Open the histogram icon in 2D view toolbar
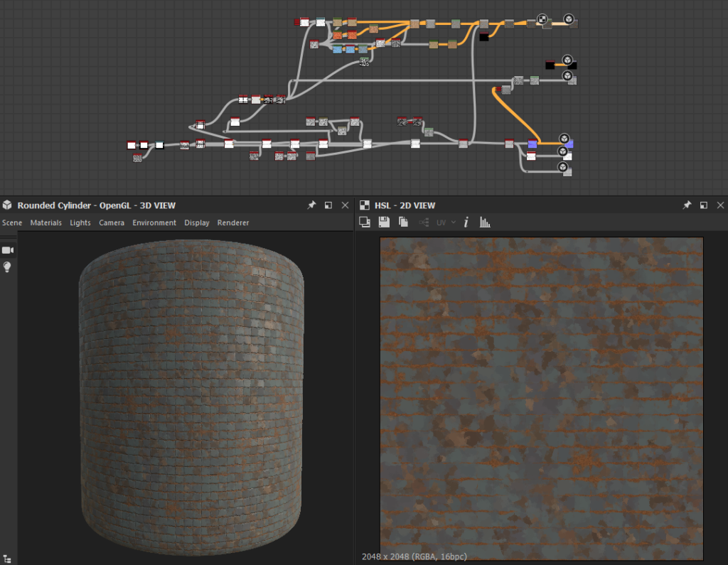This screenshot has width=728, height=565. 485,222
